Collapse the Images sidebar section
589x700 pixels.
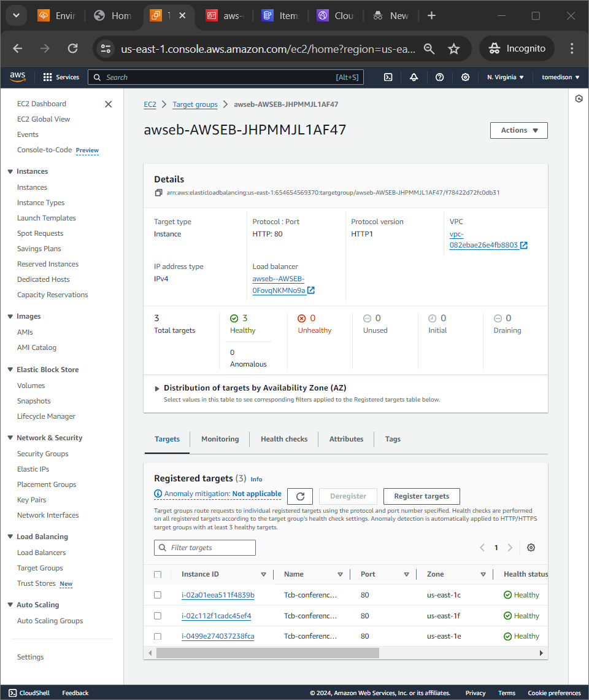pyautogui.click(x=10, y=316)
